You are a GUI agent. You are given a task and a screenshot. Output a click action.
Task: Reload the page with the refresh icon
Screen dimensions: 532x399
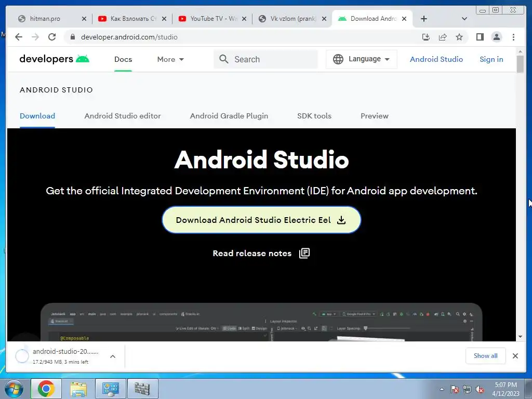click(x=52, y=37)
